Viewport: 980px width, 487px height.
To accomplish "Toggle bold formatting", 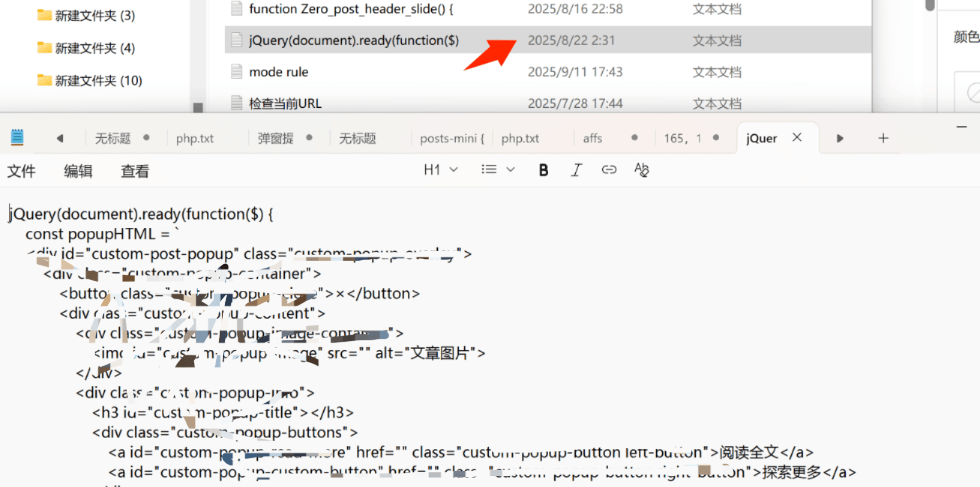I will click(543, 170).
